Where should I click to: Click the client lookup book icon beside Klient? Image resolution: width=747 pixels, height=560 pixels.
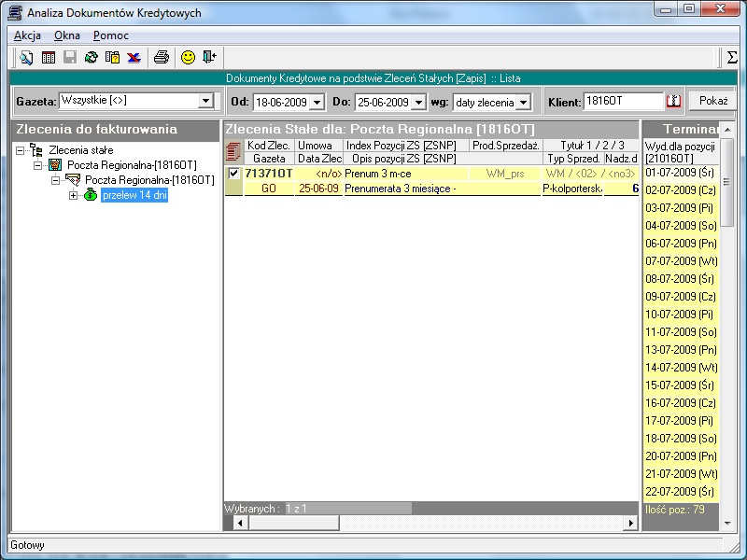point(673,101)
